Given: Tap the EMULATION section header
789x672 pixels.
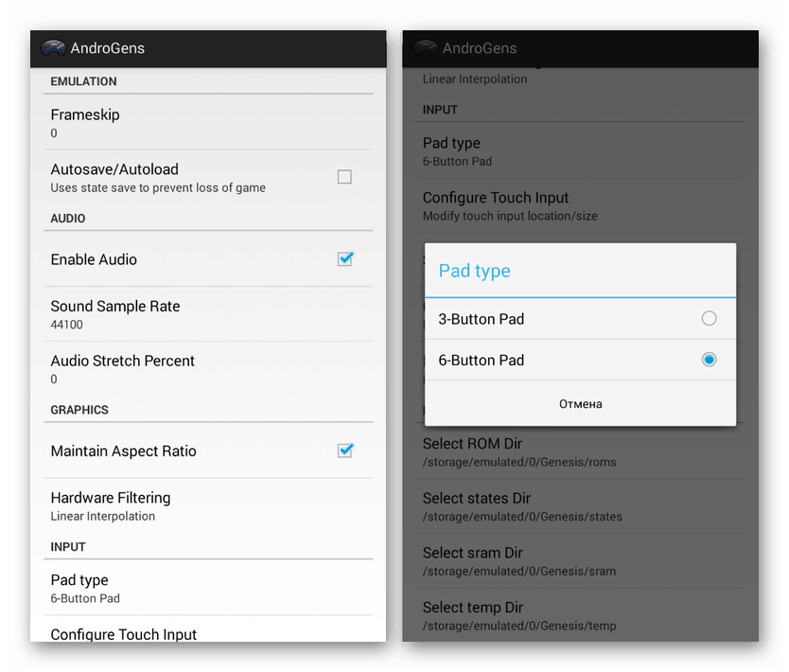Looking at the screenshot, I should coord(83,81).
